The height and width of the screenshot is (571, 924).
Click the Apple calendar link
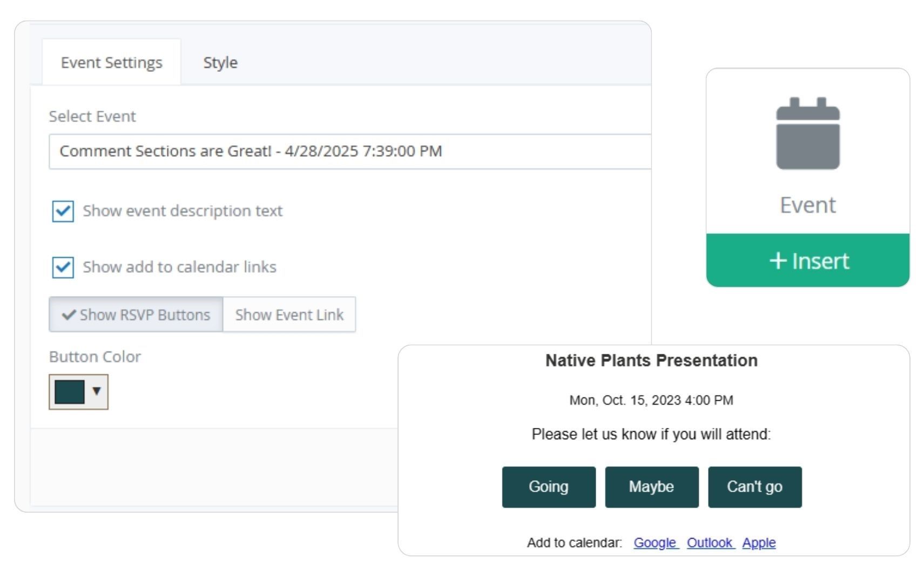[x=759, y=542]
